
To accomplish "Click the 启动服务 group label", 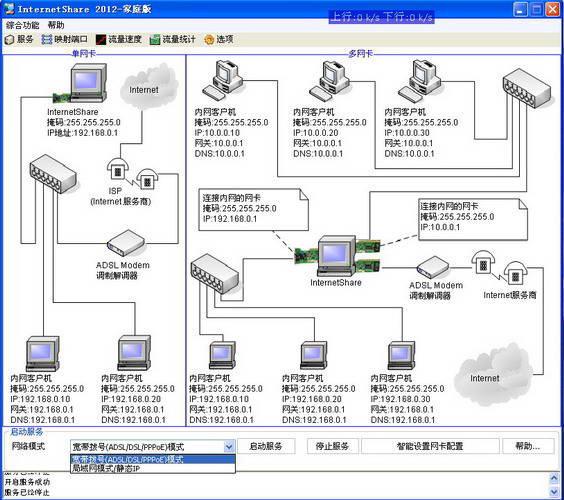I will 27,432.
